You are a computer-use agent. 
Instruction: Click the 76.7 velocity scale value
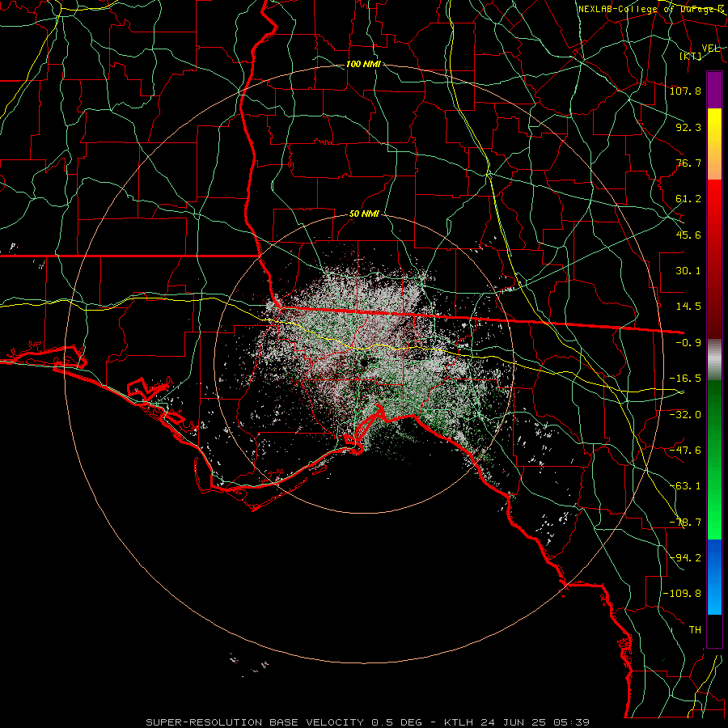coord(688,163)
